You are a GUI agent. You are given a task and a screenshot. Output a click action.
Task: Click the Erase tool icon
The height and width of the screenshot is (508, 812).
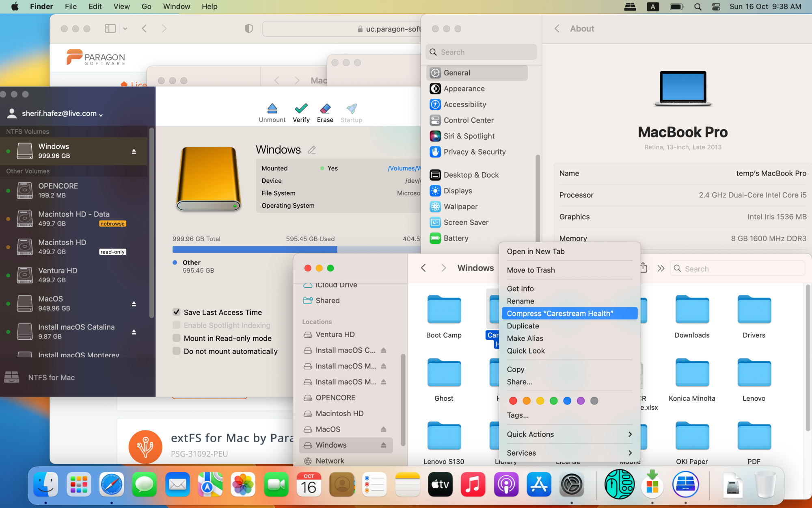(325, 109)
